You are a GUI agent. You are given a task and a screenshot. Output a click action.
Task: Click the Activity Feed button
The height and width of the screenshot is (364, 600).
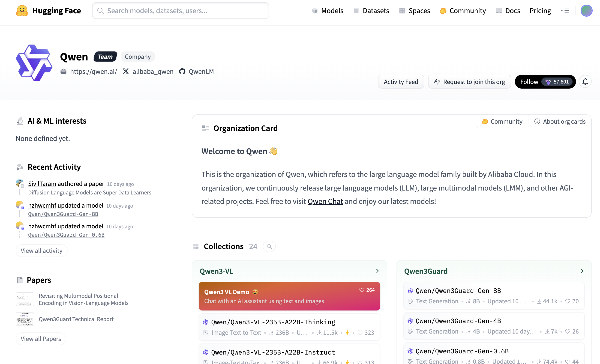click(401, 82)
